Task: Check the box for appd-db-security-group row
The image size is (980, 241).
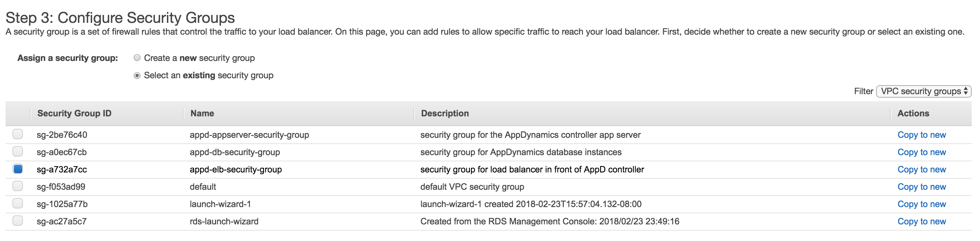Action: click(x=18, y=152)
